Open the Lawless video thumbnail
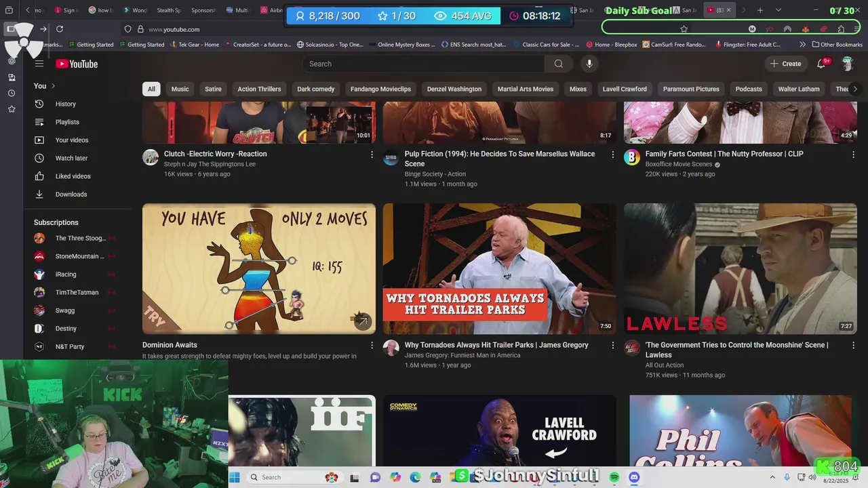This screenshot has width=868, height=488. click(741, 268)
